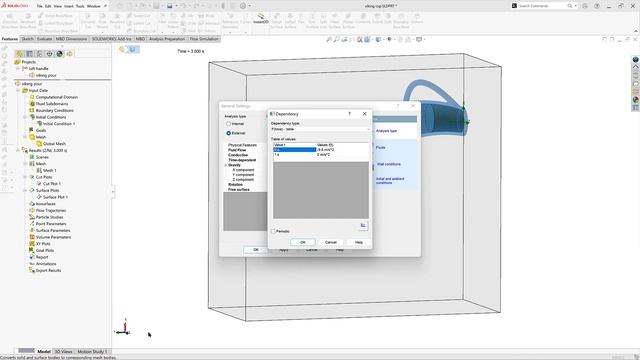
Task: Switch to the Evaluate ribbon tab
Action: tap(44, 39)
